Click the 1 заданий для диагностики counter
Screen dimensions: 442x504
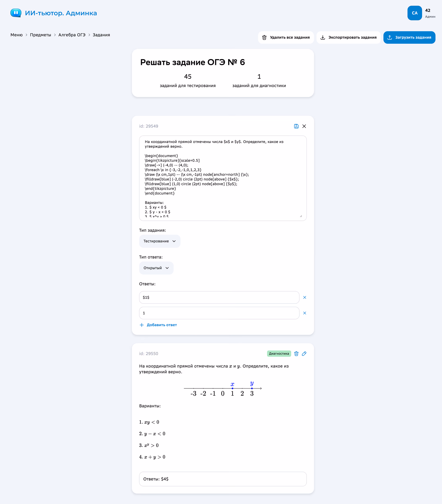tap(259, 81)
